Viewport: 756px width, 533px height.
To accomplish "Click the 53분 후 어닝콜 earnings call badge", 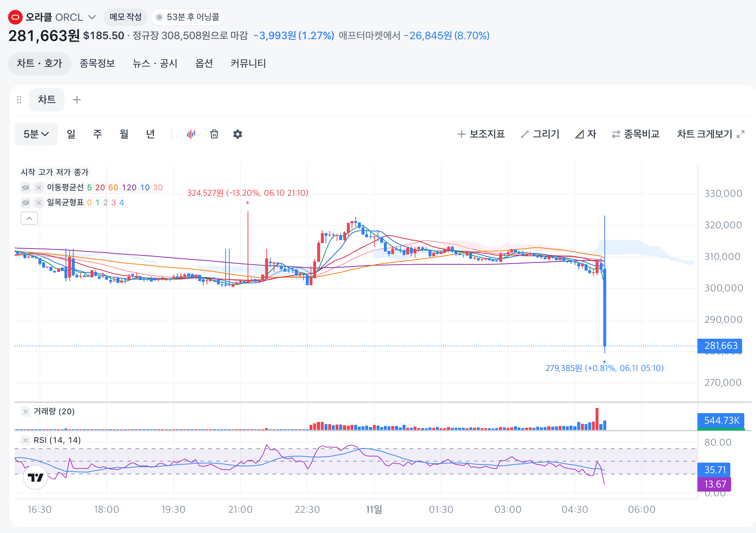I will (188, 17).
